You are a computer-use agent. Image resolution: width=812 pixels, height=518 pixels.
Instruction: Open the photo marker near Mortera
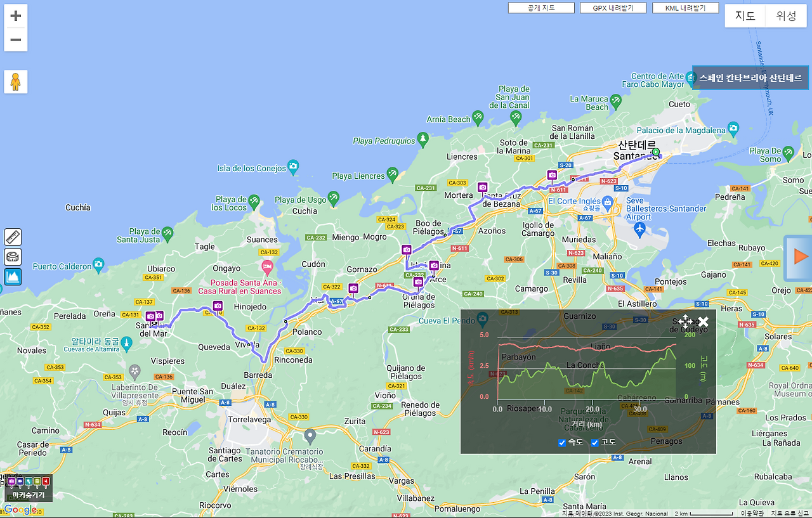(483, 187)
